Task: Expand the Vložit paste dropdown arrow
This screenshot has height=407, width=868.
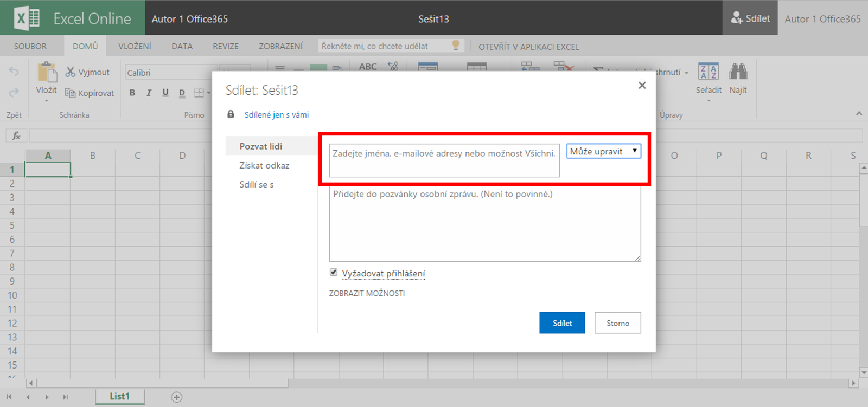Action: [x=47, y=101]
